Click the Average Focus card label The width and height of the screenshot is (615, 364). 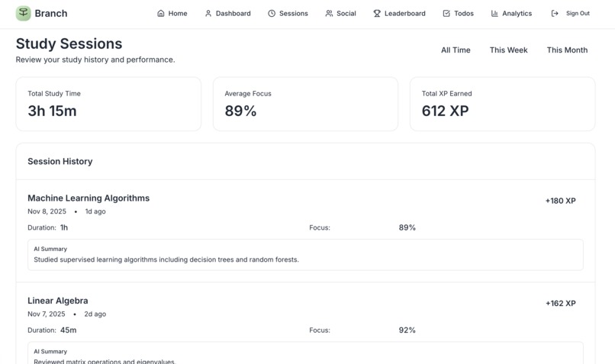coord(248,94)
